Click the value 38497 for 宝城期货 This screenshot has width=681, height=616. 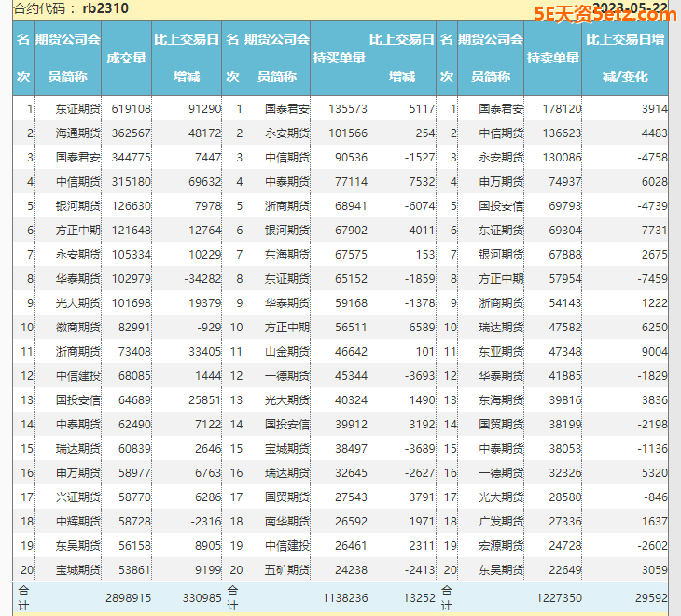[351, 449]
